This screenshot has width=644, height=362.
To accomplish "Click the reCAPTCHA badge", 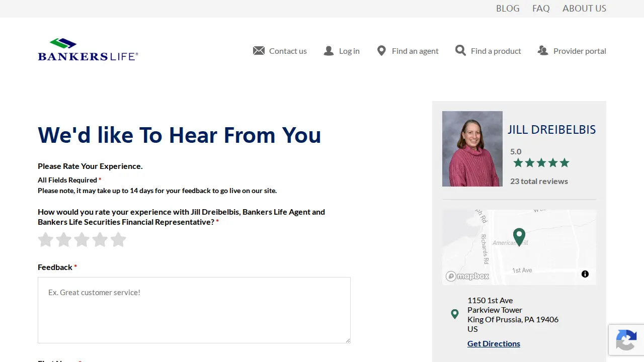I will (626, 340).
